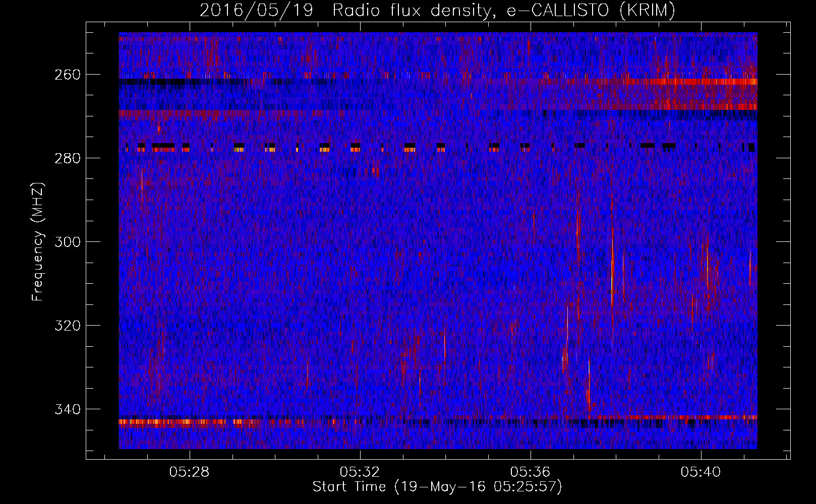Click the '05:40' time tick label
816x504 pixels.
[x=701, y=472]
